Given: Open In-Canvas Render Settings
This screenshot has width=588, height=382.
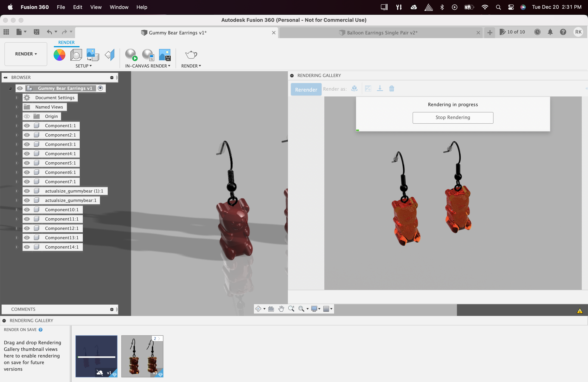Looking at the screenshot, I should pos(148,55).
